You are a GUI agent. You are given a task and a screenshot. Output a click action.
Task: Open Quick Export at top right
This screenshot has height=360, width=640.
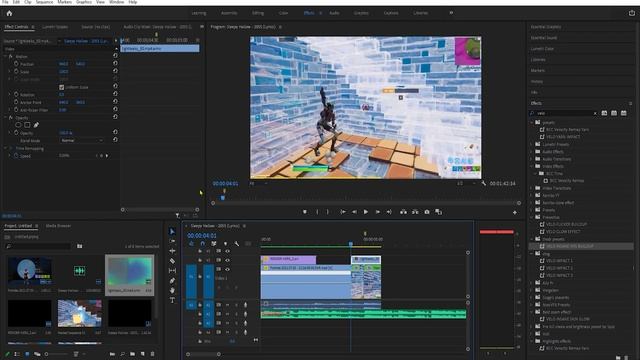(632, 13)
